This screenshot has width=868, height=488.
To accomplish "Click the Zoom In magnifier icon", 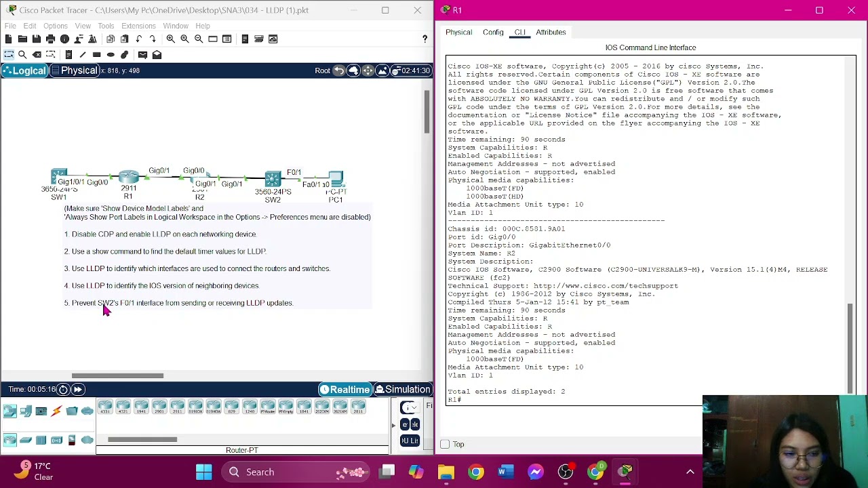I will 171,39.
